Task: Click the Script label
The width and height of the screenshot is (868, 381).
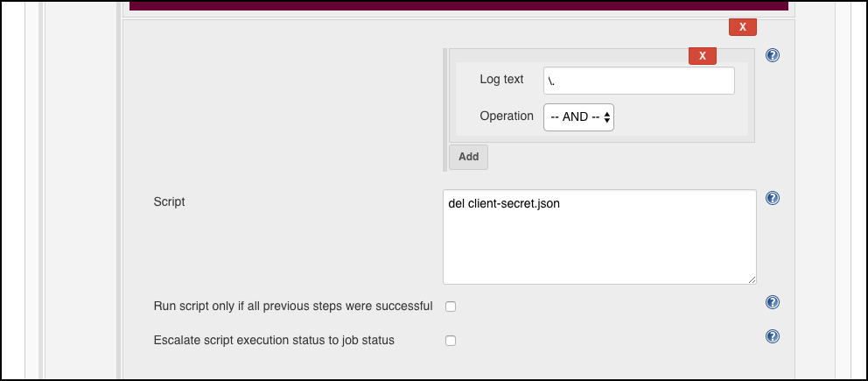Action: click(x=170, y=201)
